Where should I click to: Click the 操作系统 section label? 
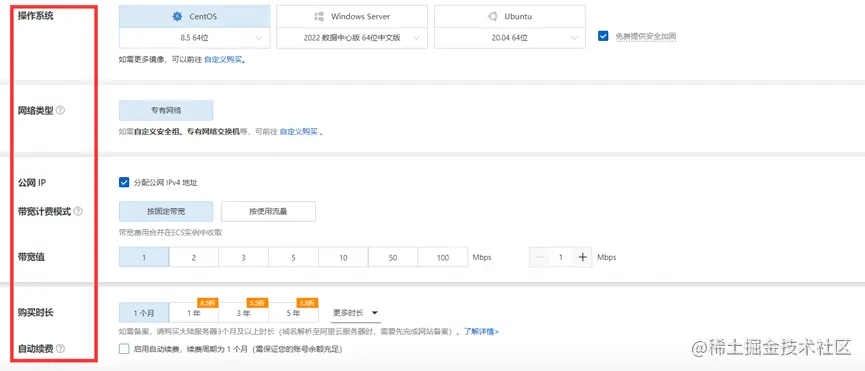(36, 16)
